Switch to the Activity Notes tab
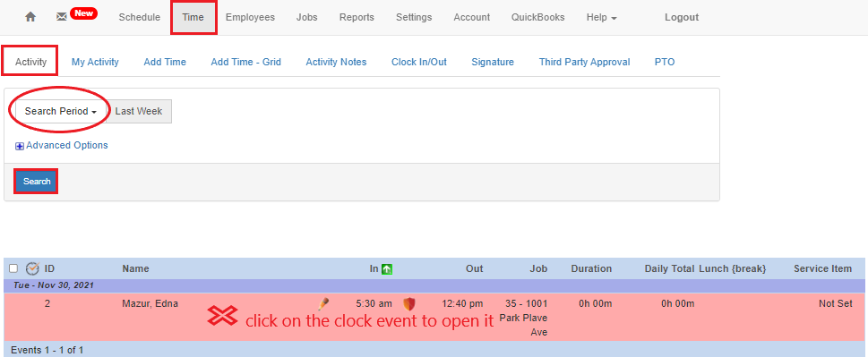This screenshot has width=868, height=357. pyautogui.click(x=336, y=62)
